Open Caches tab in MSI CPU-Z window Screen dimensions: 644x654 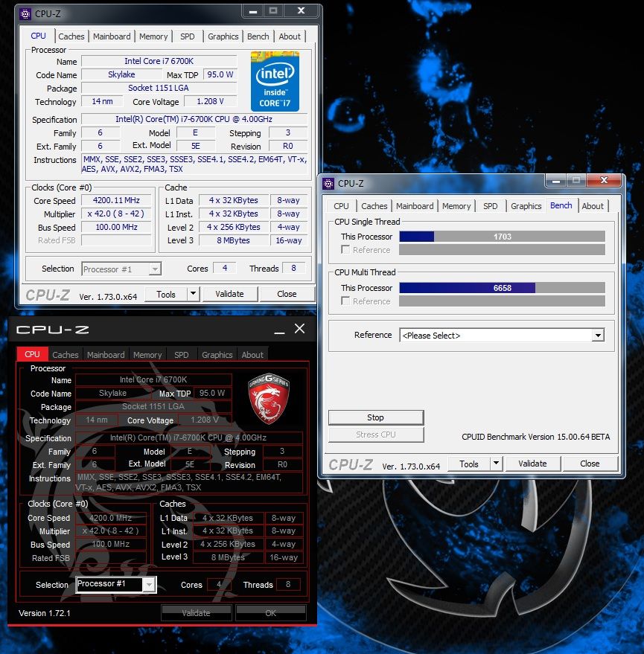(x=66, y=354)
